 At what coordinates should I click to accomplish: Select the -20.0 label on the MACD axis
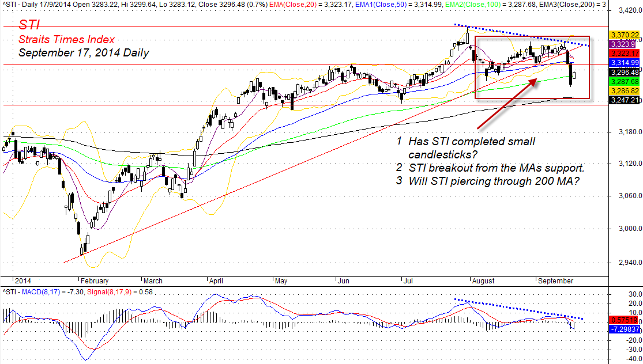634,340
